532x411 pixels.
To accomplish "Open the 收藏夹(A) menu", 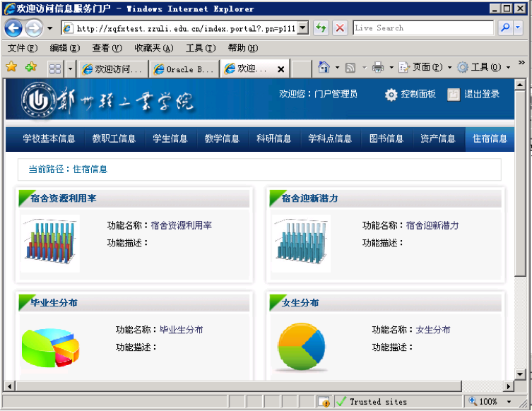I will click(x=154, y=48).
